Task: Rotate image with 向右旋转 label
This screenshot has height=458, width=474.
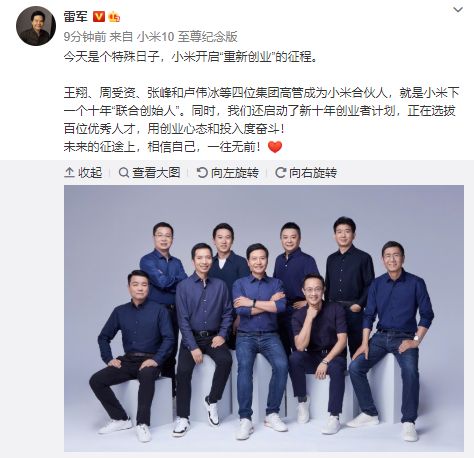Action: tap(313, 173)
